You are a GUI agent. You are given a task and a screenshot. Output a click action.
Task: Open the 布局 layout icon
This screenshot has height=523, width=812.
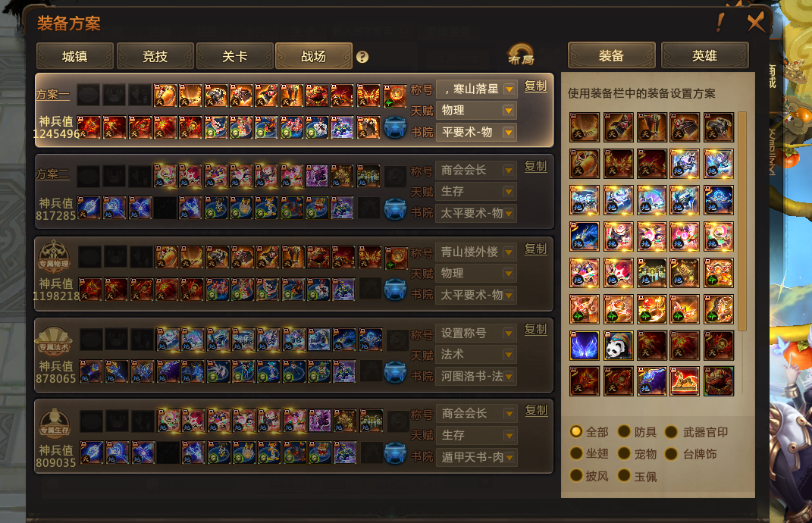pyautogui.click(x=521, y=55)
